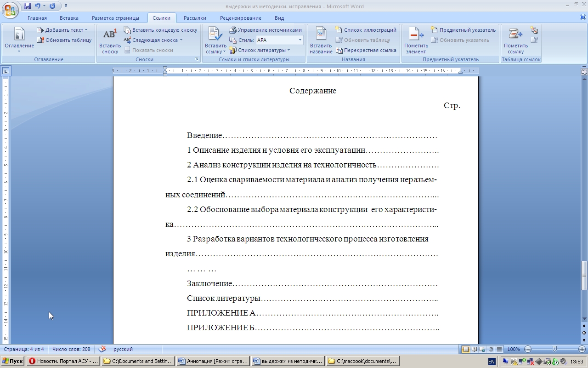This screenshot has height=368, width=588.
Task: Click zoom out minus button
Action: 528,349
